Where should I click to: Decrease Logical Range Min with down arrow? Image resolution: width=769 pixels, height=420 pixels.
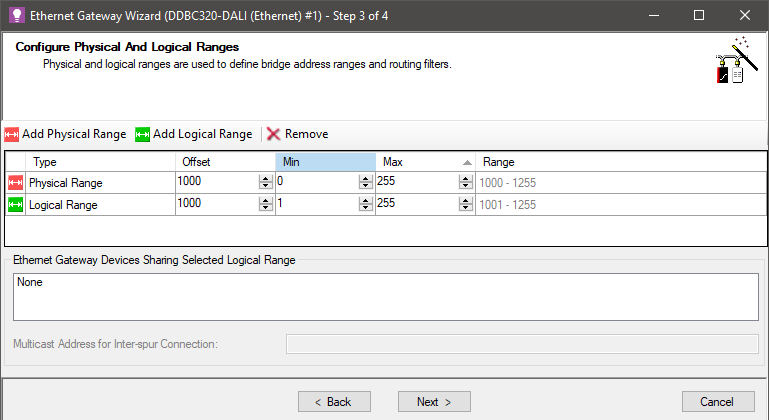pos(366,207)
